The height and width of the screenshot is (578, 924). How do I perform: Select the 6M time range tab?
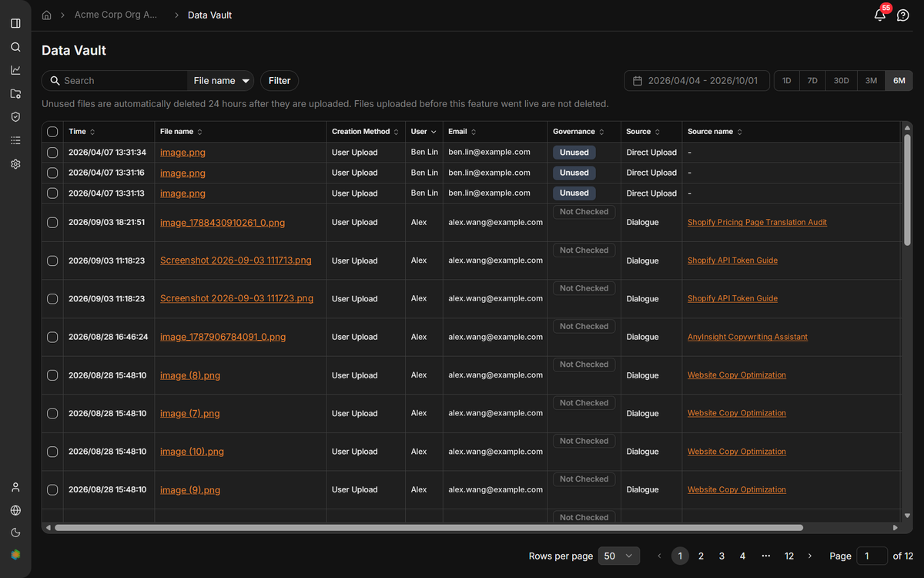(x=899, y=80)
